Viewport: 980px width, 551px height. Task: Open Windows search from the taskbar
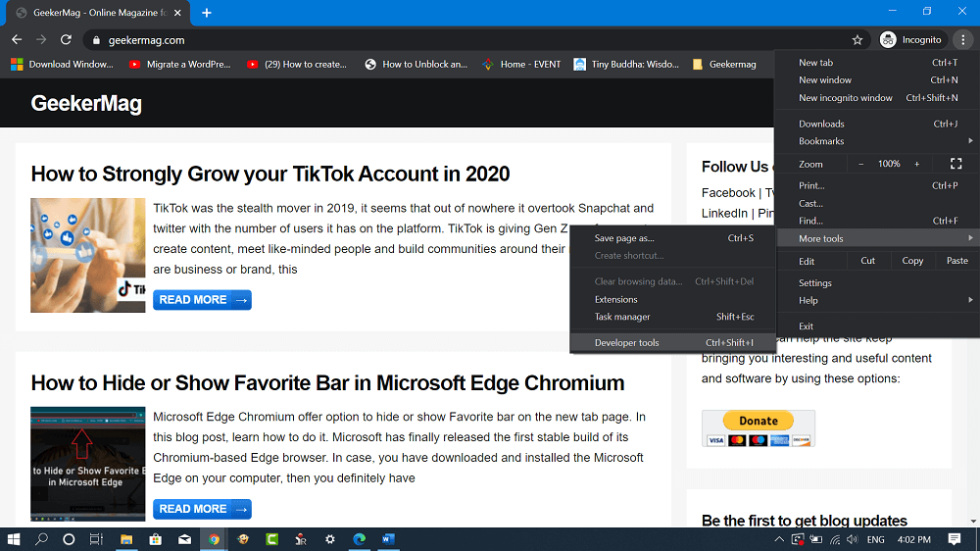tap(41, 539)
